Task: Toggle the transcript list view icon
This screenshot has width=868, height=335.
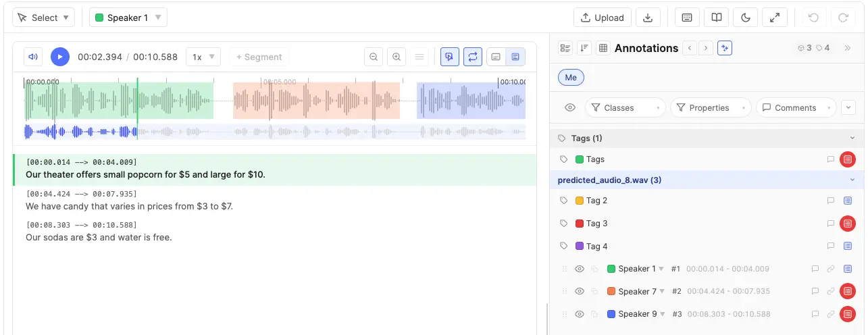Action: coord(516,57)
